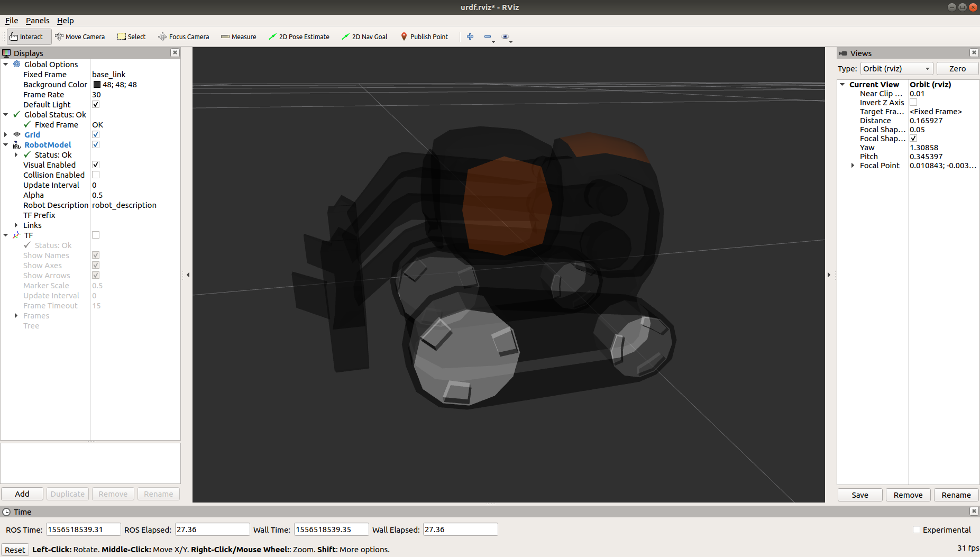Viewport: 980px width, 557px height.
Task: Activate the Publish Point tool
Action: pos(424,36)
